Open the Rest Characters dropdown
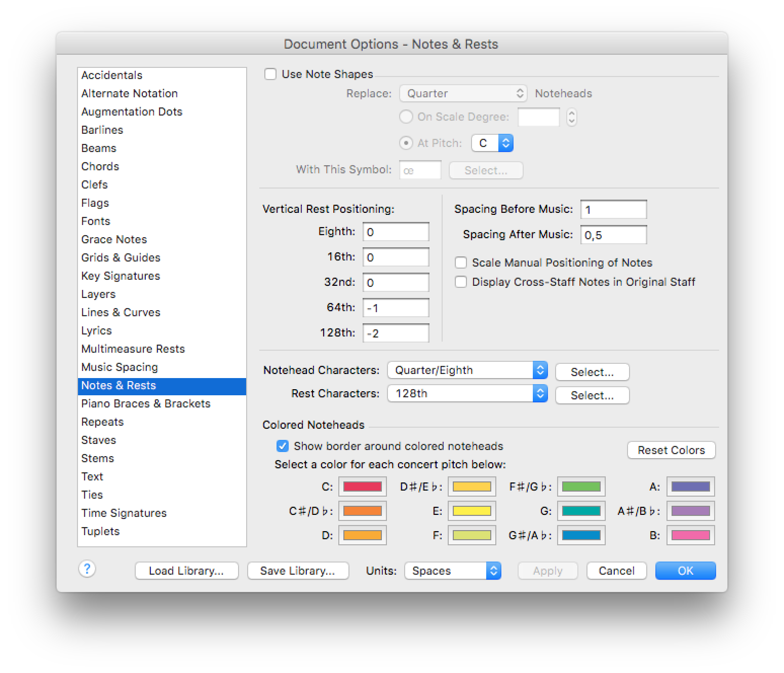The image size is (784, 673). (x=467, y=393)
